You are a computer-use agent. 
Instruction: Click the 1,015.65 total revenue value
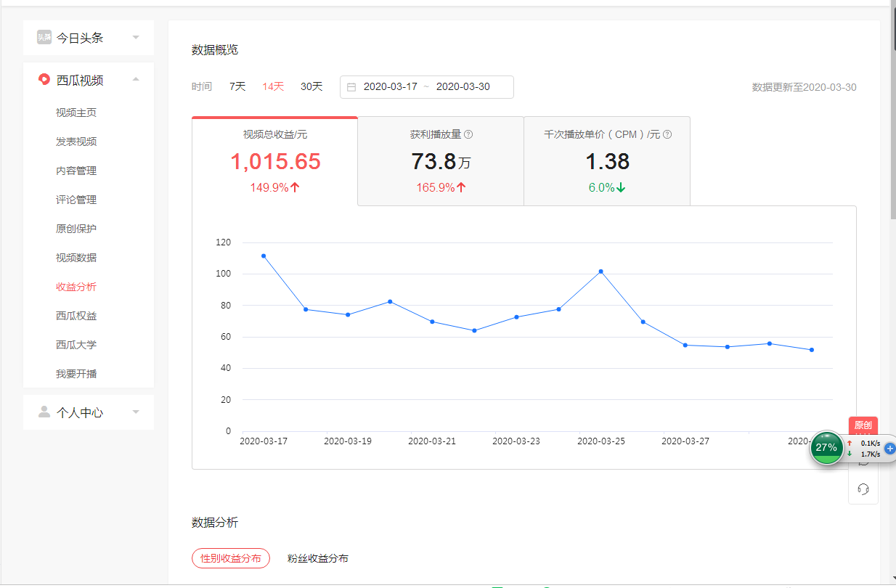point(275,161)
